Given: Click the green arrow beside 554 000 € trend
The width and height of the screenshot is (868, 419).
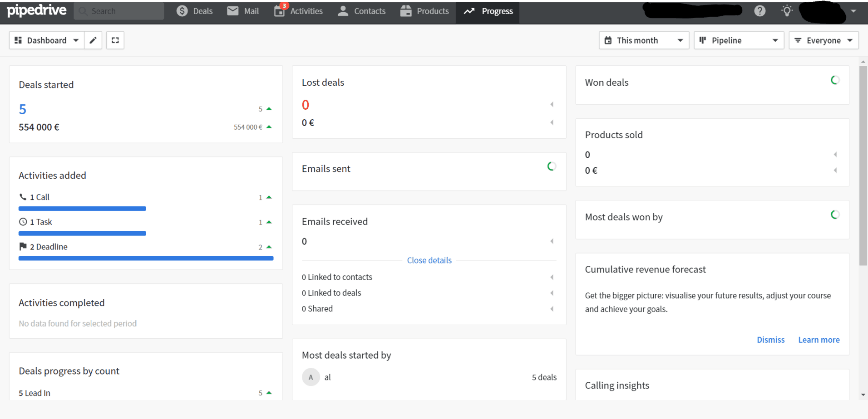Looking at the screenshot, I should click(269, 127).
